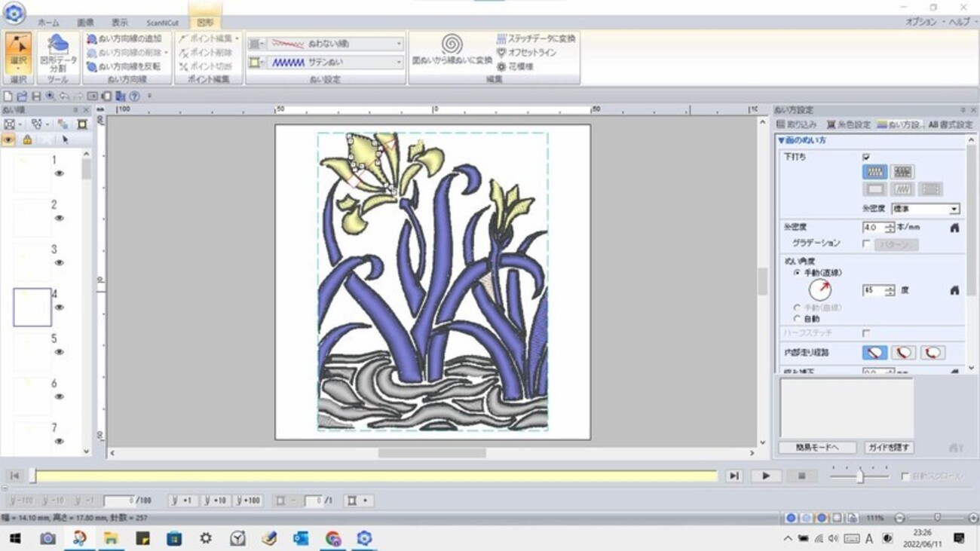Open the 糸色設定 panel tab
Image resolution: width=980 pixels, height=551 pixels.
tap(849, 124)
